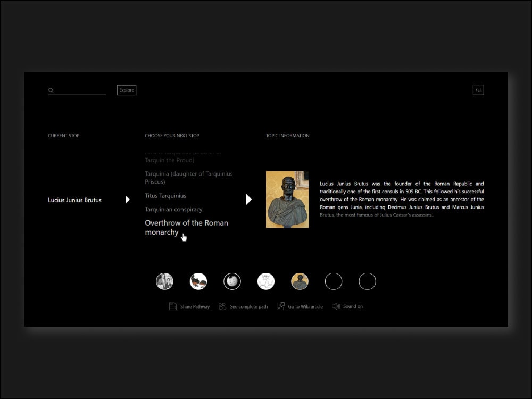
Task: Open the Brutus bust image
Action: coord(287,199)
